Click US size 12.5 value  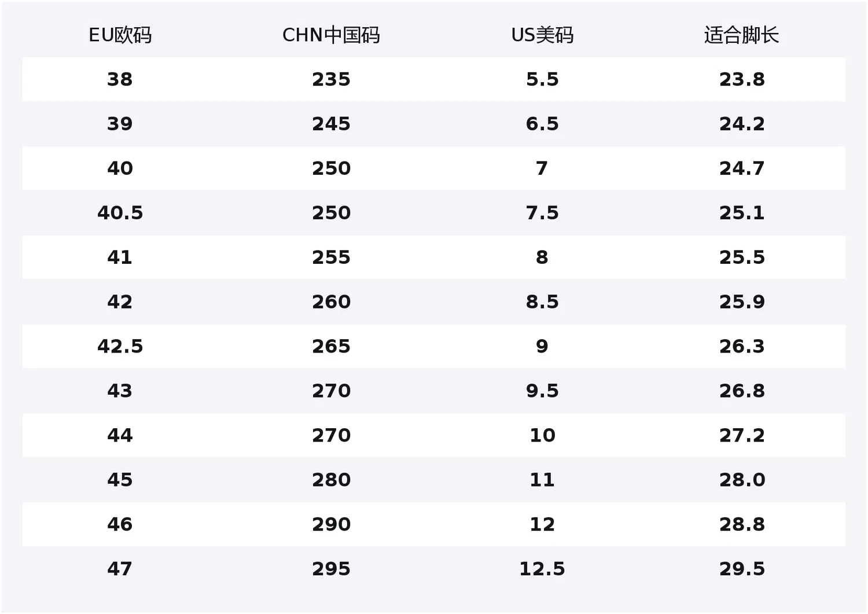pos(542,569)
